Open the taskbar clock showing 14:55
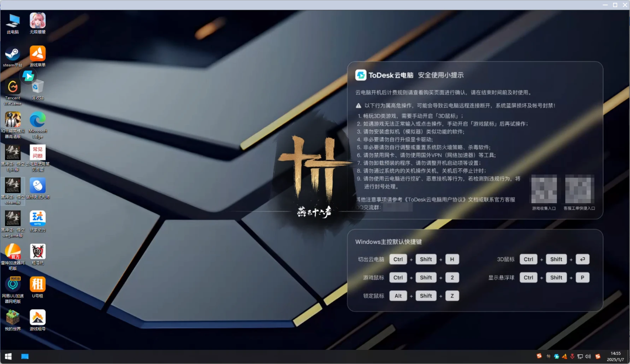 click(x=615, y=356)
